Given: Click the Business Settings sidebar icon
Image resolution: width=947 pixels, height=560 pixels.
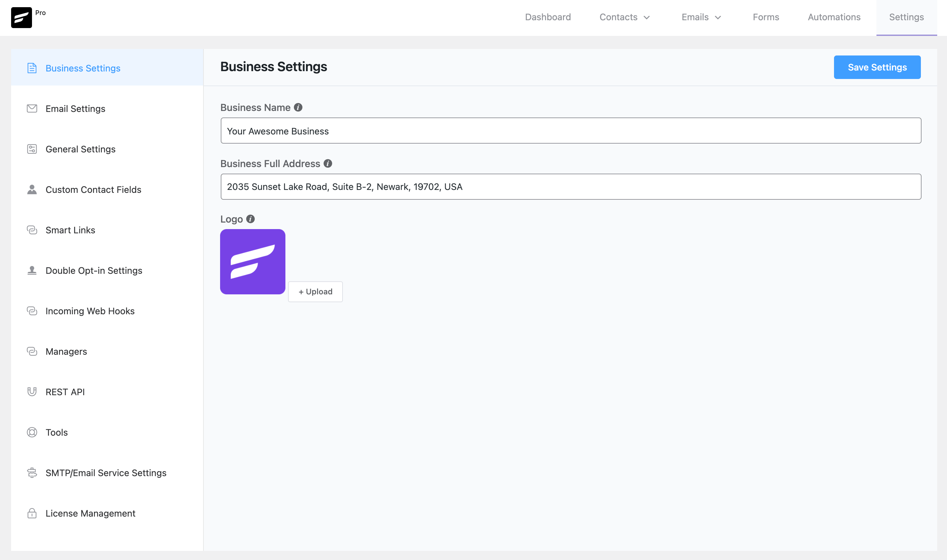Looking at the screenshot, I should [31, 67].
